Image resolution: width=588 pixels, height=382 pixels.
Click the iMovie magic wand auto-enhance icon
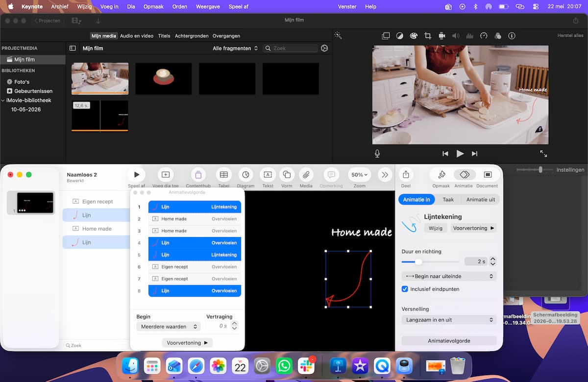click(x=338, y=35)
